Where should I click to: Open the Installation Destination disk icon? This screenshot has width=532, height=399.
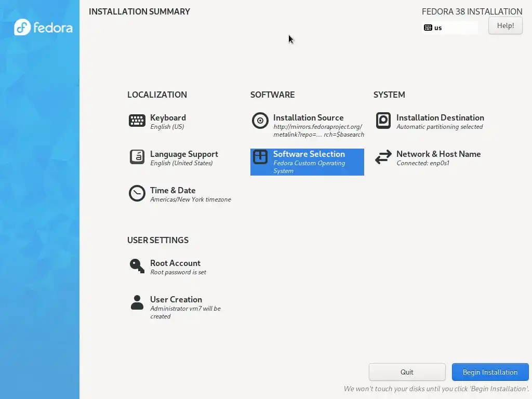pyautogui.click(x=383, y=121)
